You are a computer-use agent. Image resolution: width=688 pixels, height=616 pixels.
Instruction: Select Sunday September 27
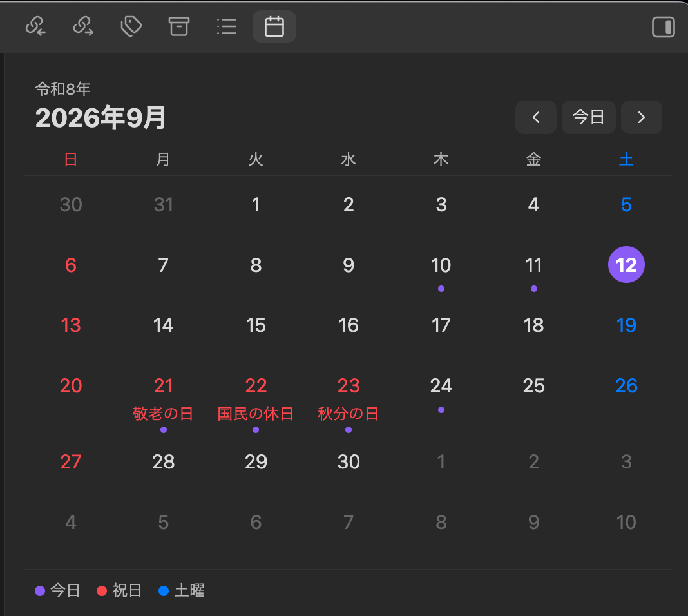tap(71, 461)
